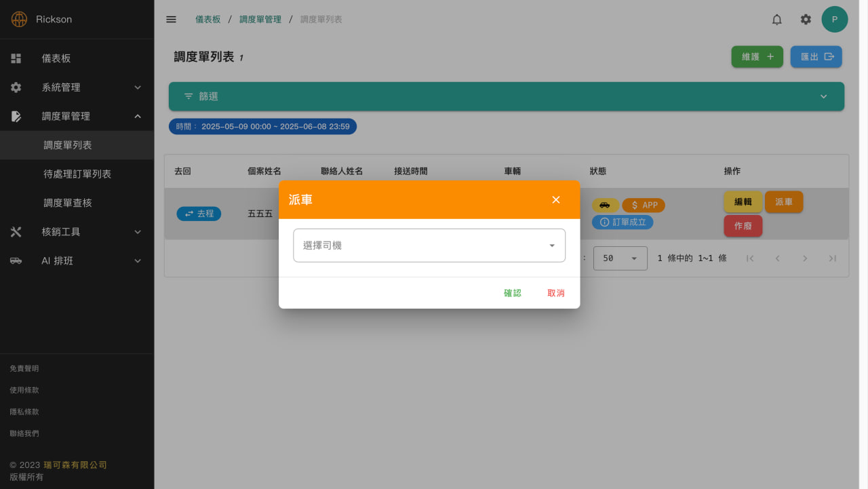Click the 系統管理 gear icon in sidebar
Viewport: 868px width, 489px height.
tap(16, 87)
